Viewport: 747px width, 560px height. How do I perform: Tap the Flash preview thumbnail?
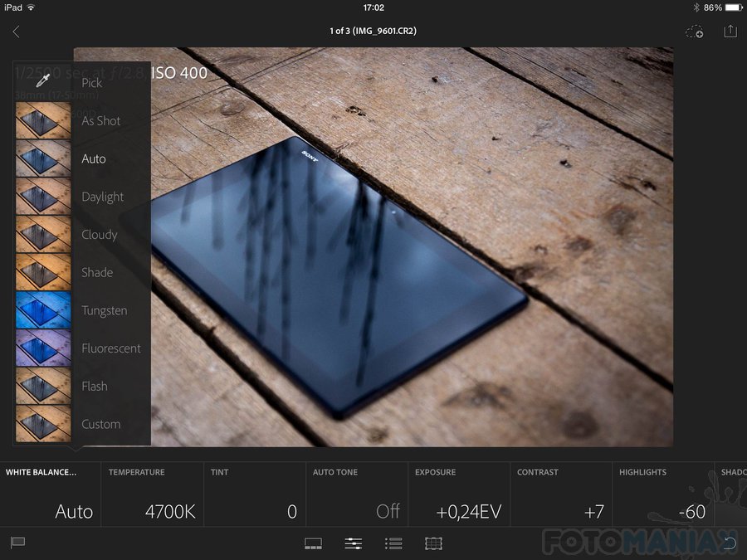click(x=43, y=386)
